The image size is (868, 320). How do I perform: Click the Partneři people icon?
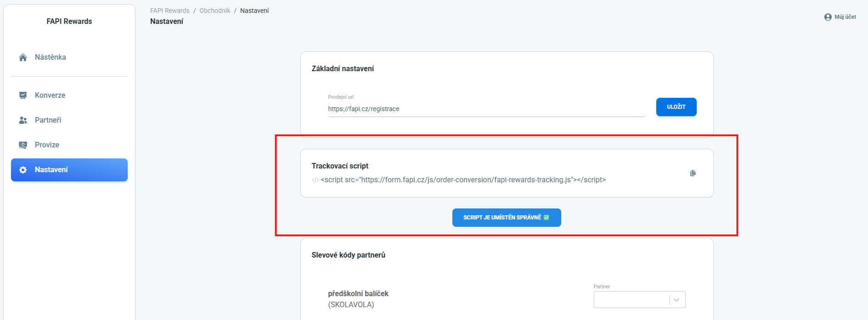point(23,120)
